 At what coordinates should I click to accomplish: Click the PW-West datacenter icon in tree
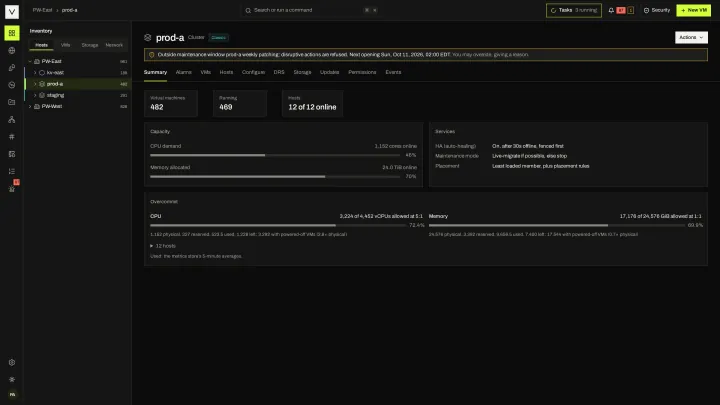pos(37,106)
